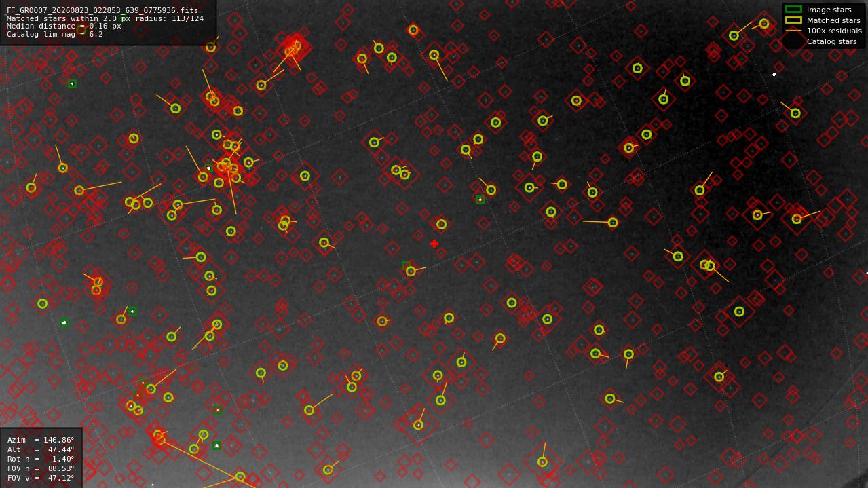Click the green image-star square just below the file header
This screenshot has width=868, height=488.
click(x=72, y=84)
